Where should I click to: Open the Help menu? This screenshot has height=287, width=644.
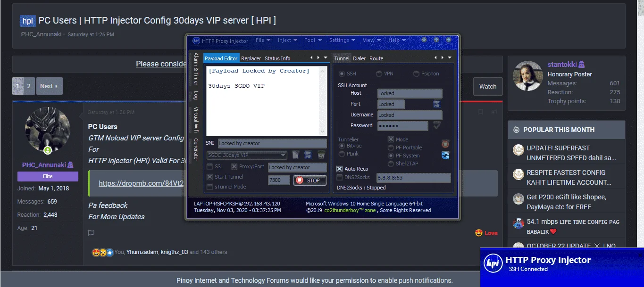[397, 41]
